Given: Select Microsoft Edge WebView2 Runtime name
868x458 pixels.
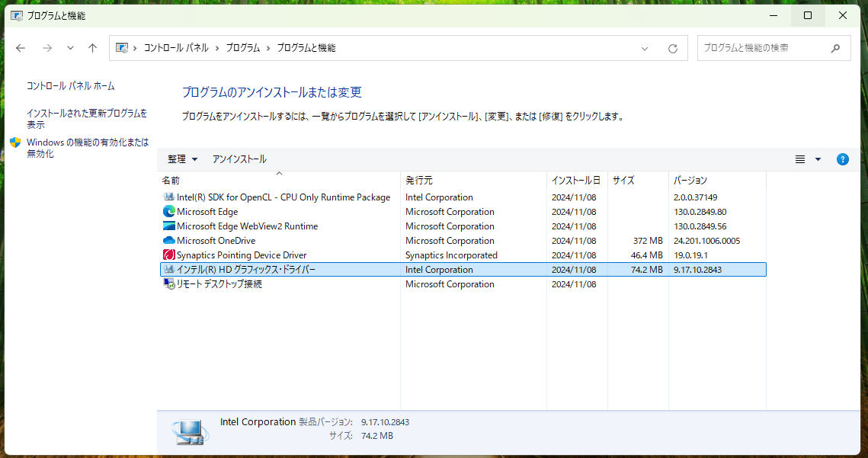Looking at the screenshot, I should pos(247,226).
